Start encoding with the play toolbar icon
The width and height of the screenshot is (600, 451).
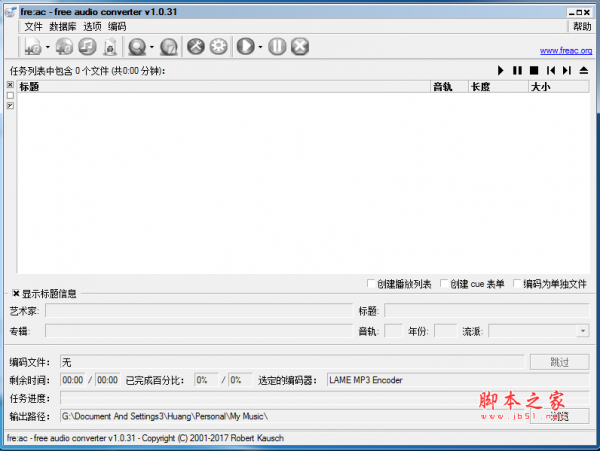click(246, 47)
